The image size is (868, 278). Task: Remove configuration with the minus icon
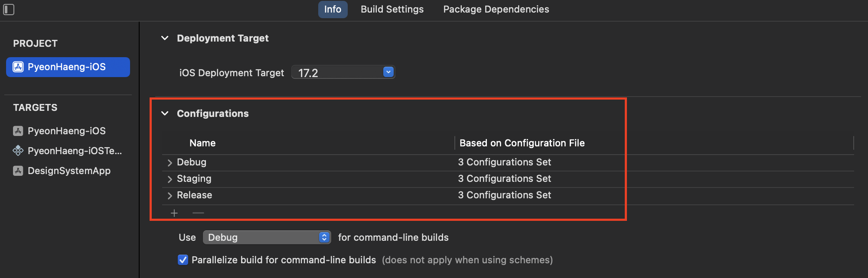pyautogui.click(x=198, y=213)
